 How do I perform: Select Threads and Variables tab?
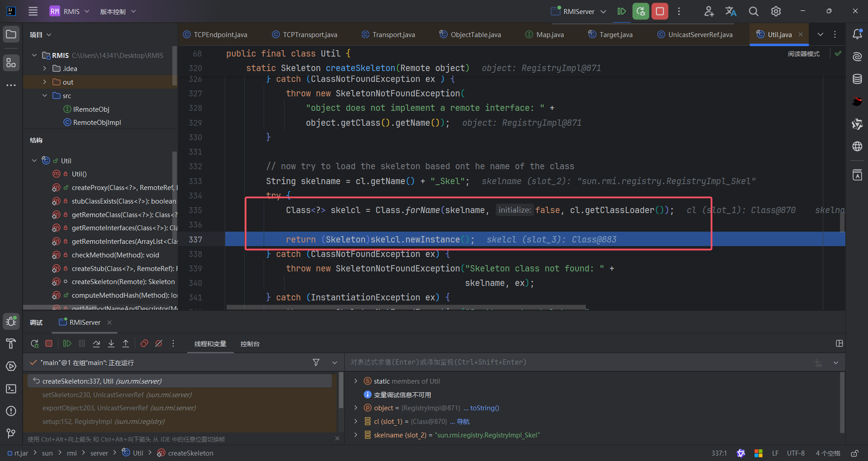pos(210,344)
